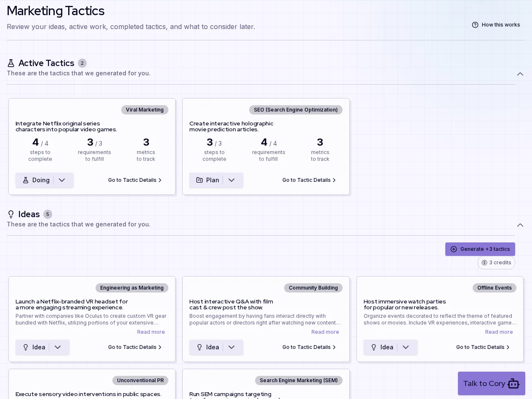Image resolution: width=532 pixels, height=399 pixels.
Task: Open the How this works help link
Action: point(496,25)
